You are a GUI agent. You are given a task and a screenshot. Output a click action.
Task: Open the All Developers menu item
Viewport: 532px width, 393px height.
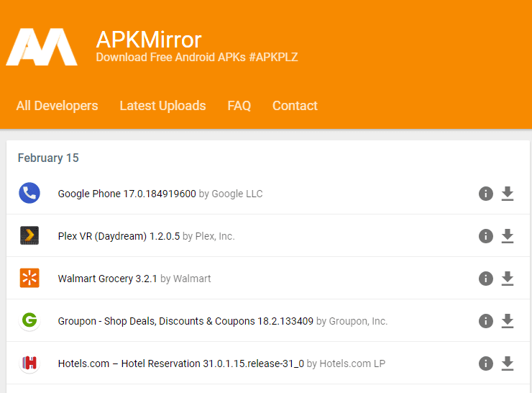click(x=57, y=106)
